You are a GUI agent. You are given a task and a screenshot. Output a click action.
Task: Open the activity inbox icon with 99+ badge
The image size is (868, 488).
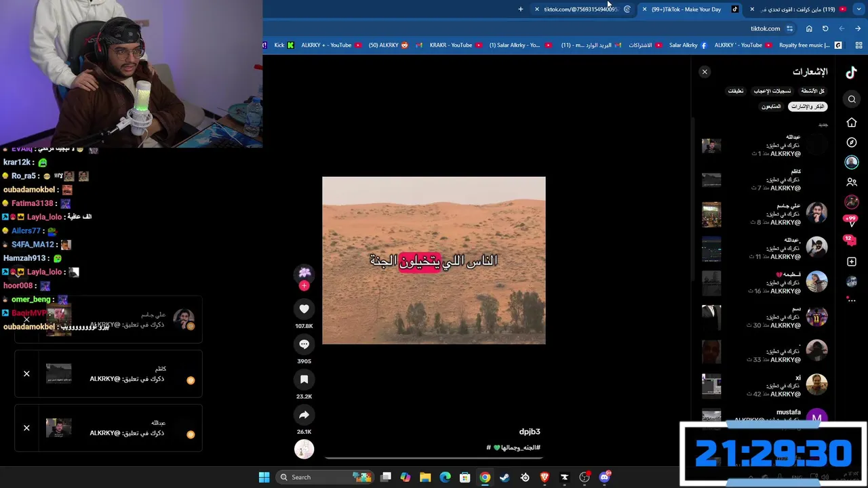(x=850, y=220)
